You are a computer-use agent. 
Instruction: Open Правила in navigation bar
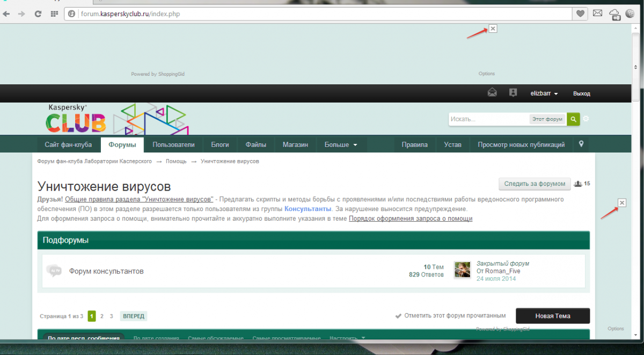click(415, 144)
